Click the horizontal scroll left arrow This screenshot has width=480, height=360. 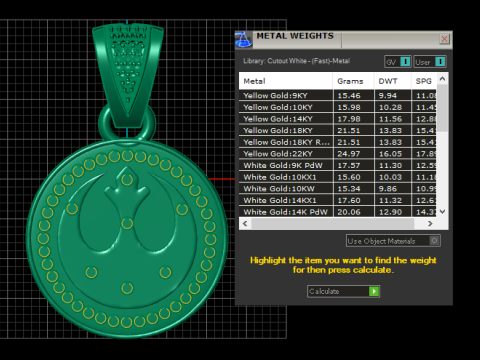tap(245, 223)
